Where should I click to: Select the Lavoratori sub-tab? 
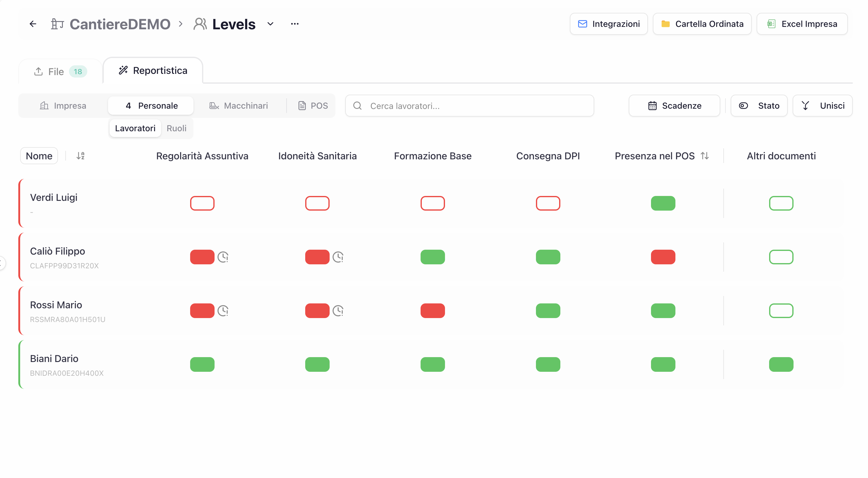coord(135,129)
